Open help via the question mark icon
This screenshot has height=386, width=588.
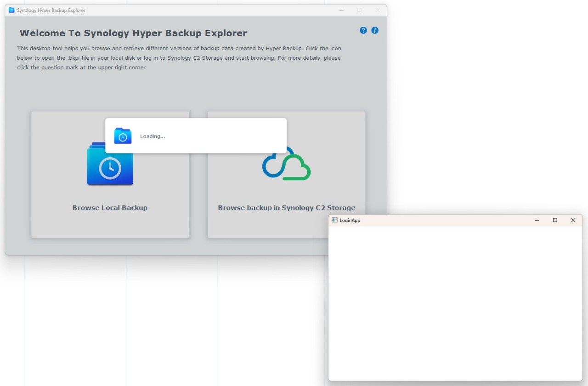coord(363,30)
